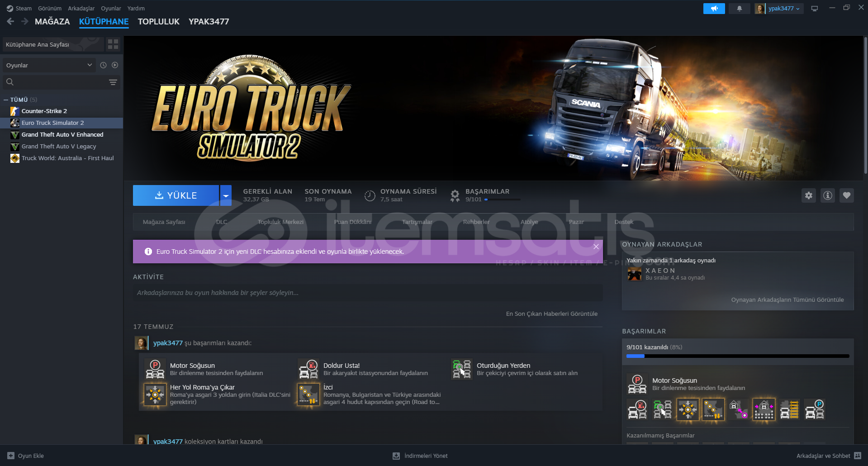868x466 pixels.
Task: Open Kütüphane Ana Sayfası
Action: click(53, 44)
